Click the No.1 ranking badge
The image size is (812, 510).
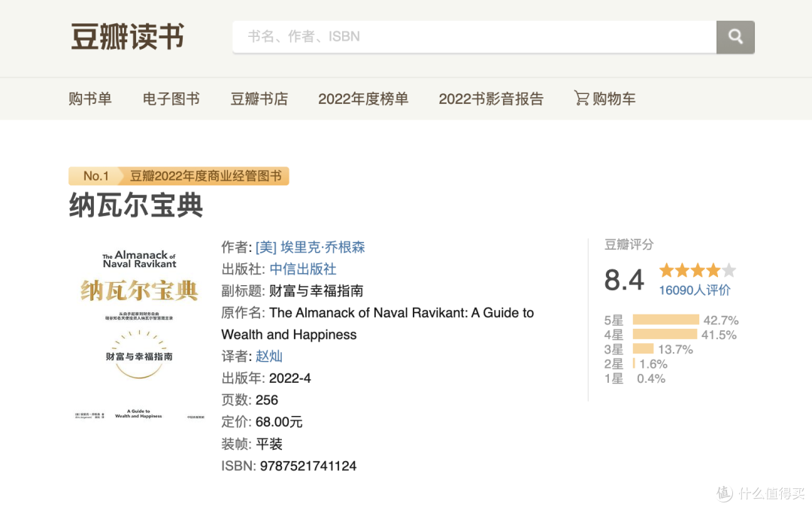coord(95,176)
